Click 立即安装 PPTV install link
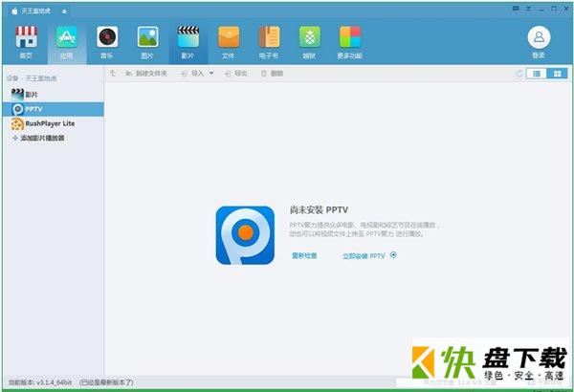Viewport: 574px width, 392px height. pyautogui.click(x=364, y=256)
